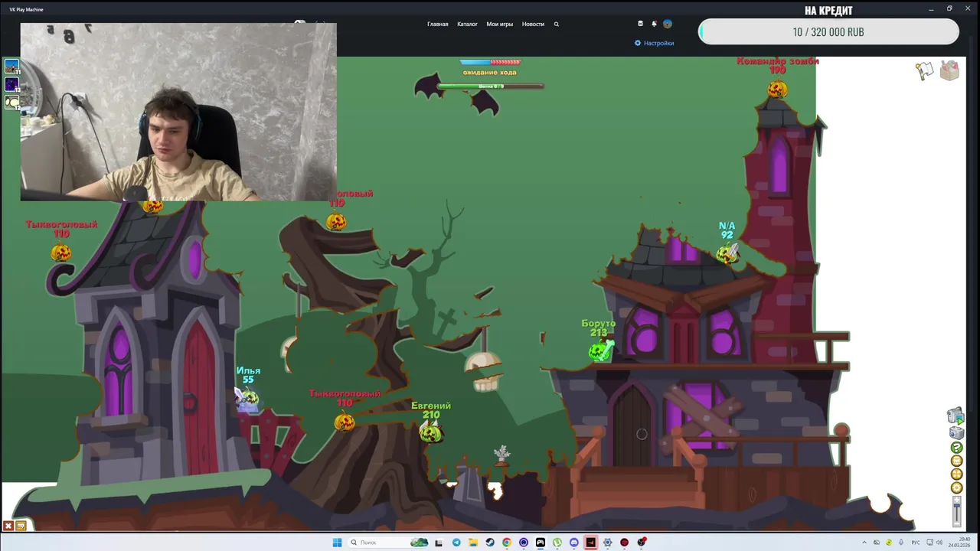
Task: Open Telegram from the taskbar
Action: pyautogui.click(x=456, y=543)
